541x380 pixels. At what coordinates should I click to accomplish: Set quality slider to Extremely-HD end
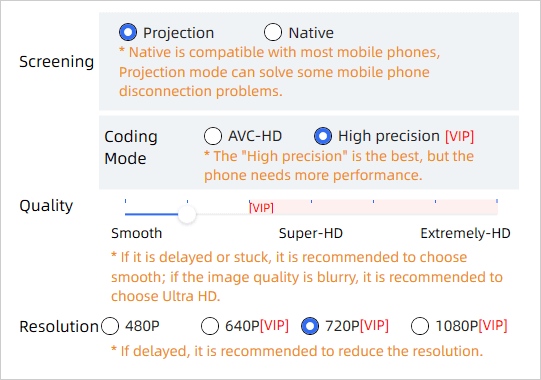point(497,214)
